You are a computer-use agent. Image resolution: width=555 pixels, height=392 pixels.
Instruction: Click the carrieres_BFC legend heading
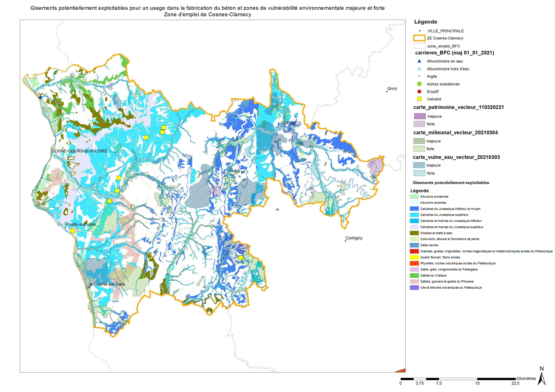[x=454, y=53]
